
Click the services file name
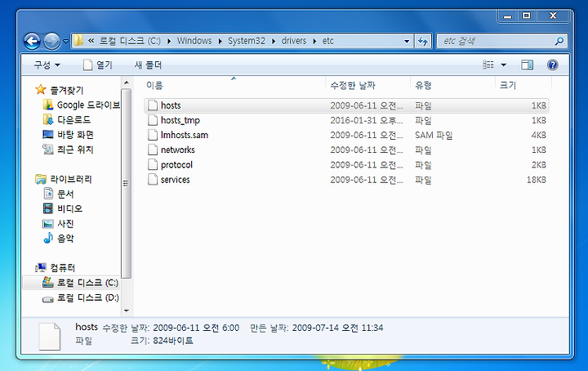tap(175, 180)
